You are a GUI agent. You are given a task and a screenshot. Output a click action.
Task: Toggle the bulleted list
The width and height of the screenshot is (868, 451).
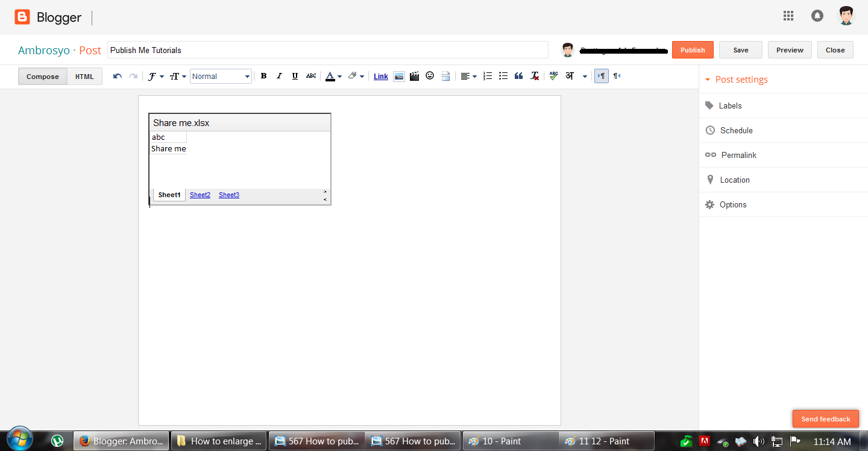click(x=503, y=76)
